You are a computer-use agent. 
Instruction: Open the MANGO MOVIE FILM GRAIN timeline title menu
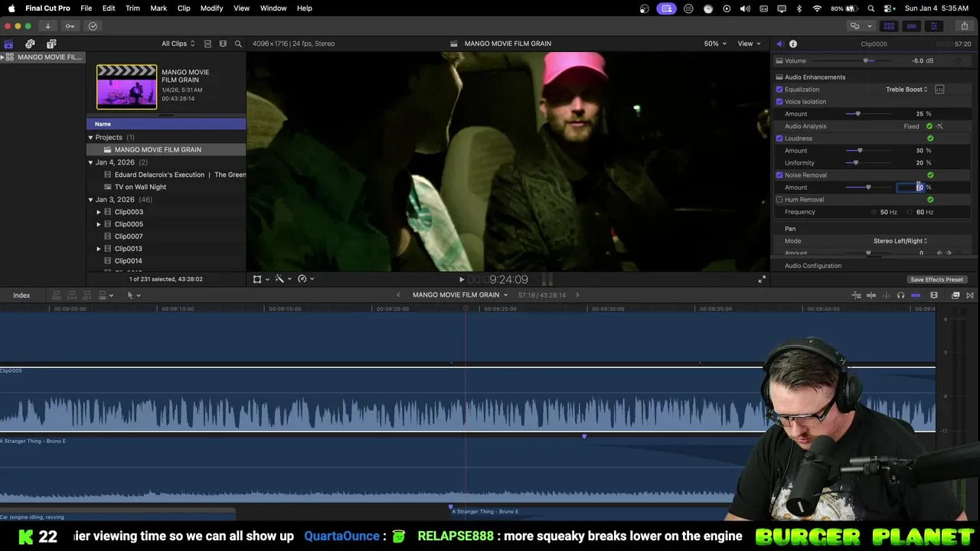tap(460, 295)
